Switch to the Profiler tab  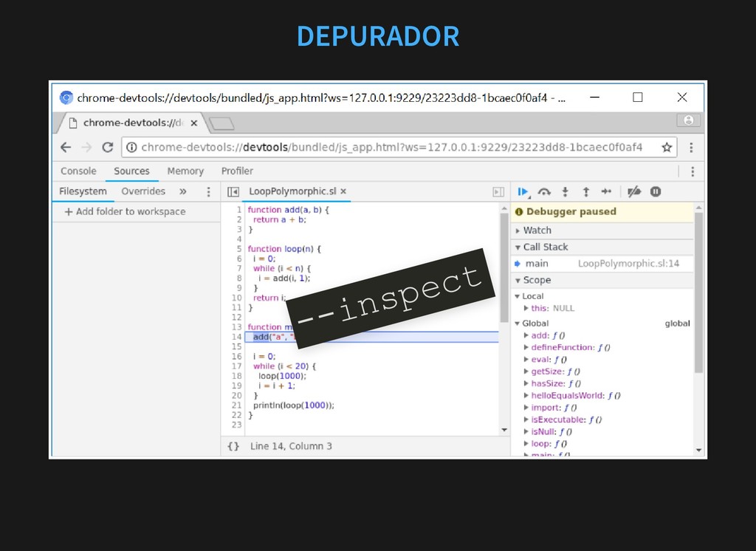coord(237,171)
